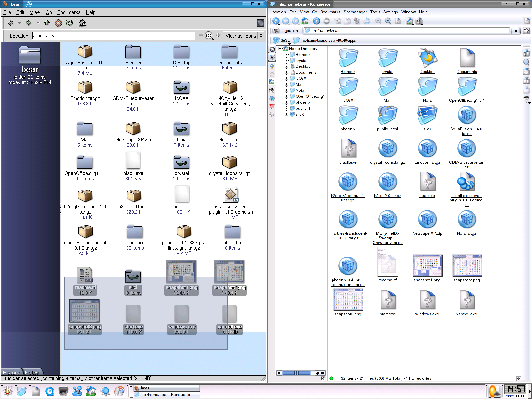Toggle link-view checkbox below sidebar panel
This screenshot has height=399, width=532.
click(x=323, y=378)
